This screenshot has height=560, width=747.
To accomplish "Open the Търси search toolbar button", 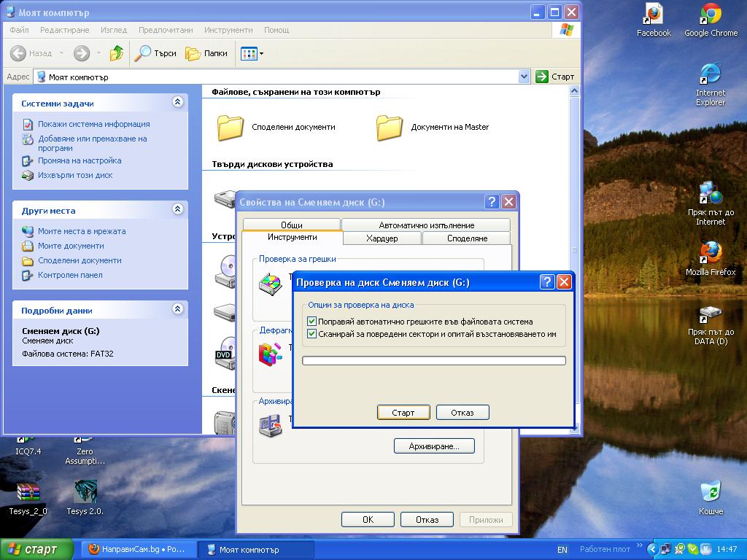I will coord(155,53).
